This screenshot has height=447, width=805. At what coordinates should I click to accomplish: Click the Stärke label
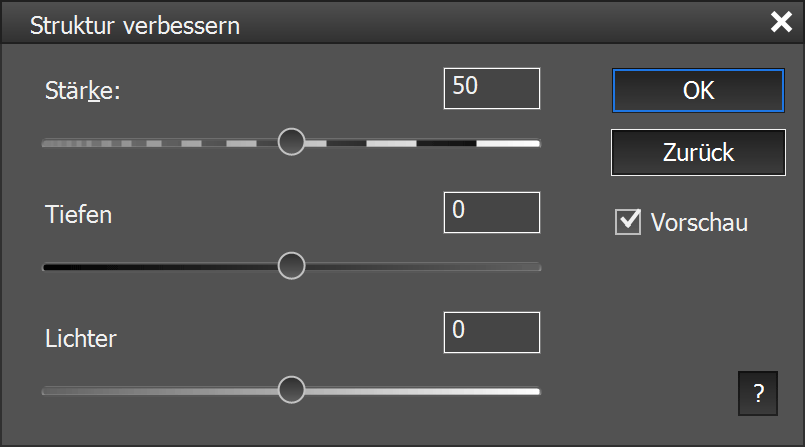pyautogui.click(x=82, y=91)
